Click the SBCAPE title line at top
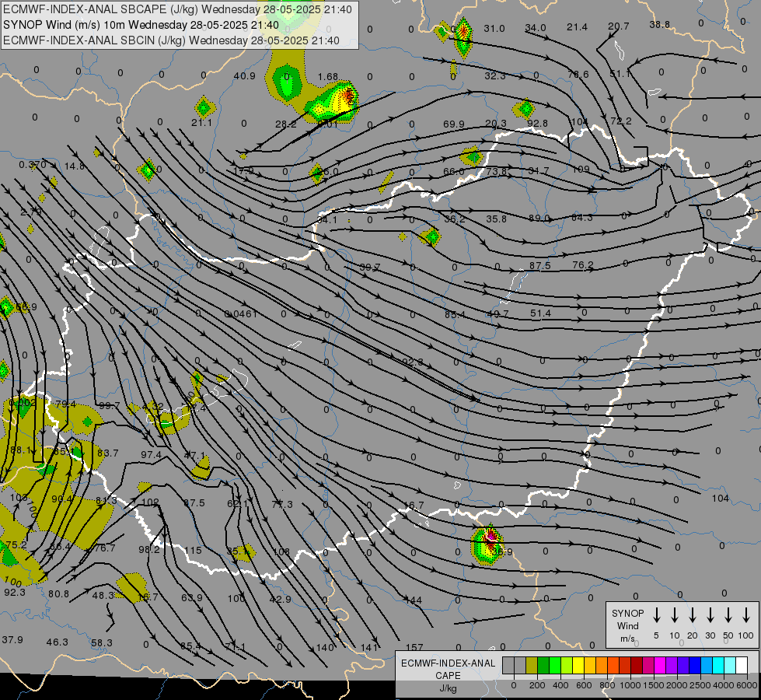The width and height of the screenshot is (761, 700). (x=177, y=9)
